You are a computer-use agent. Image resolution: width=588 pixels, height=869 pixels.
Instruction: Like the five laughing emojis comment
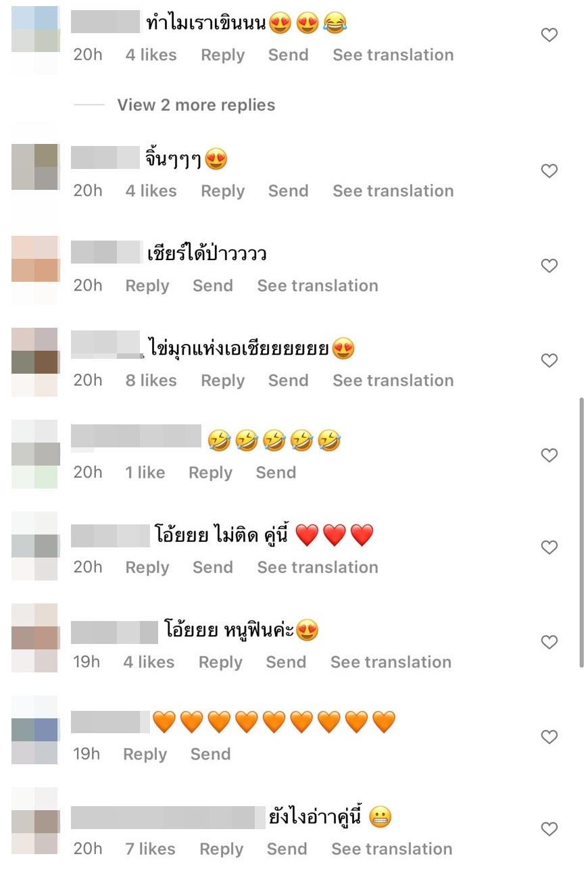549,455
